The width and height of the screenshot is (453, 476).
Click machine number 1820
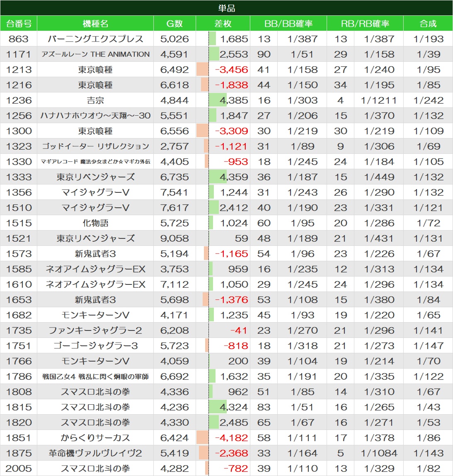click(x=19, y=423)
